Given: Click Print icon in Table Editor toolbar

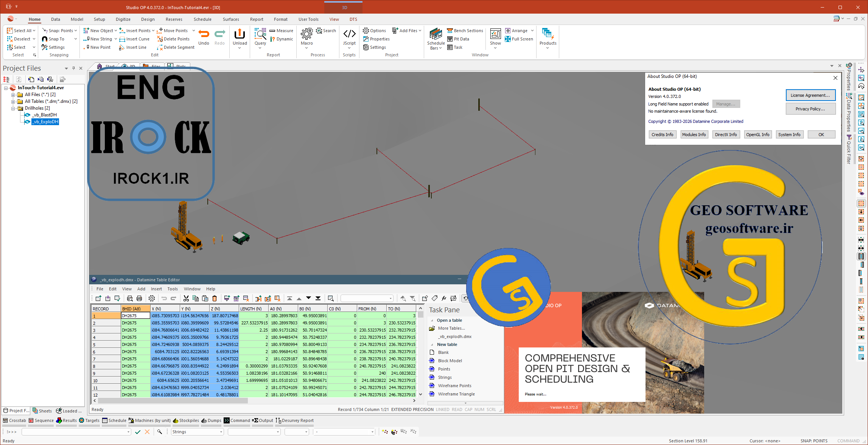Looking at the screenshot, I should click(x=139, y=298).
